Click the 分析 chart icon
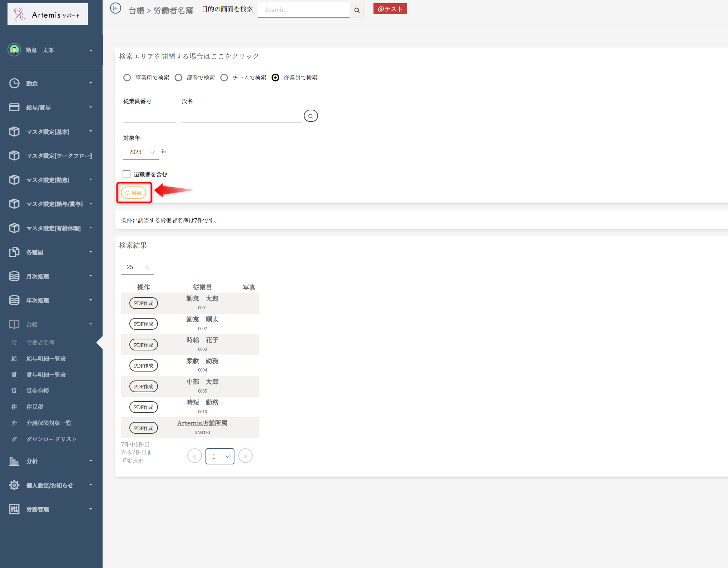The width and height of the screenshot is (728, 568). 14,461
